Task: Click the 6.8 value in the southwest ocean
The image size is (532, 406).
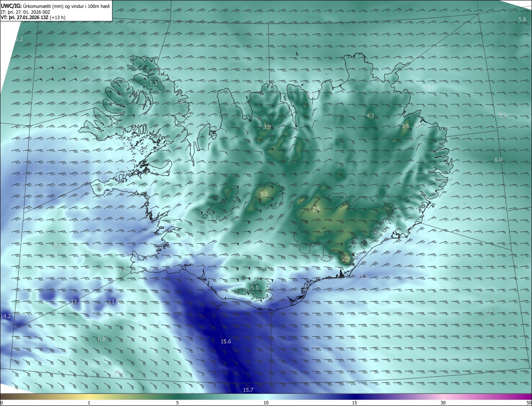Action: [x=101, y=339]
